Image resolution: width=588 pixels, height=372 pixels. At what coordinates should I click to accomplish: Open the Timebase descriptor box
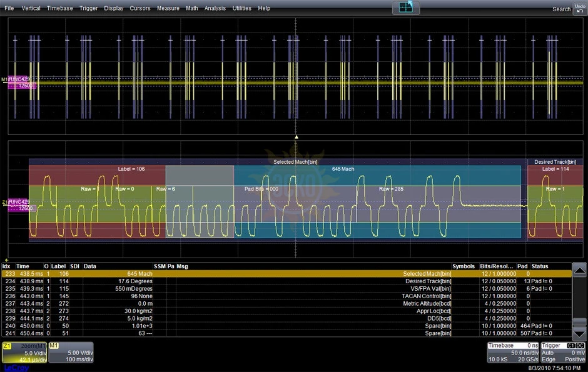[x=513, y=353]
